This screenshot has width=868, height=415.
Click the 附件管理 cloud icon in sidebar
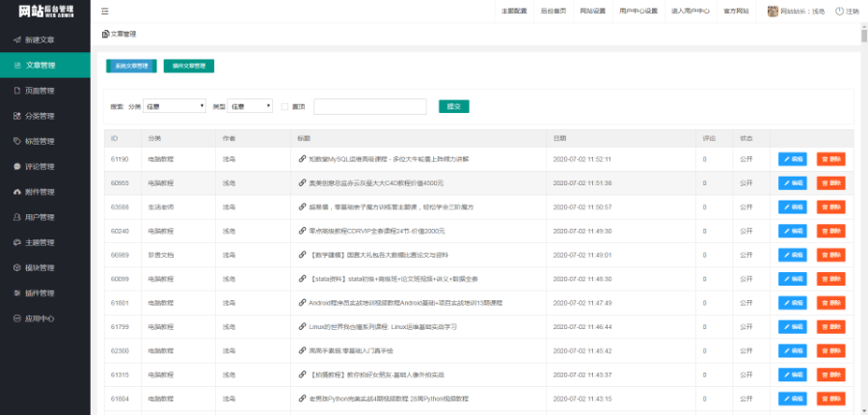[x=16, y=191]
